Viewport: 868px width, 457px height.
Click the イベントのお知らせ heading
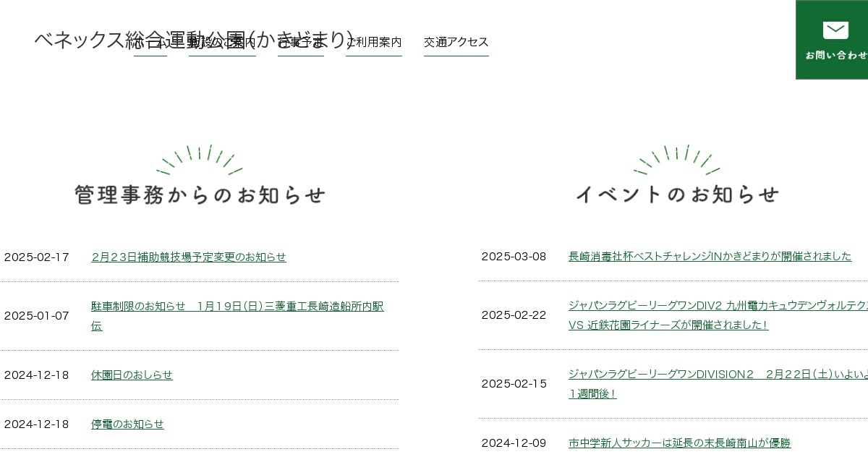pos(677,195)
